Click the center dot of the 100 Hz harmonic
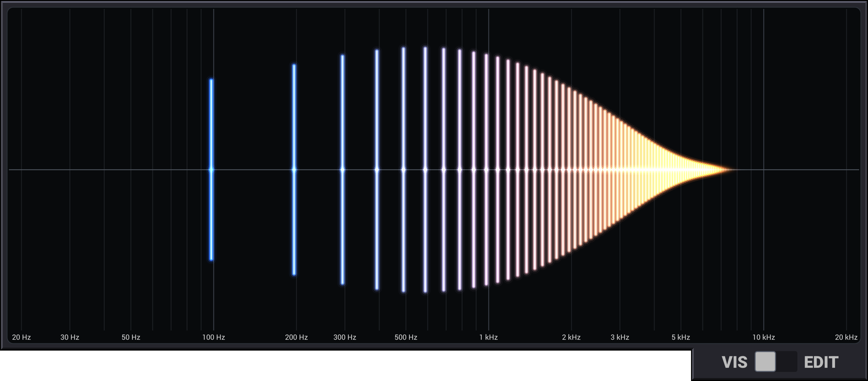 [x=211, y=170]
